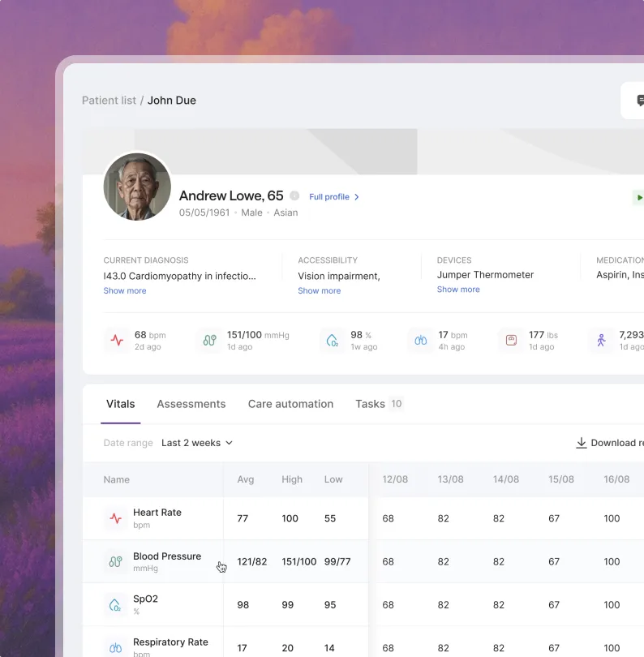The width and height of the screenshot is (644, 657).
Task: Click the Respiratory Rate row label
Action: coord(170,642)
